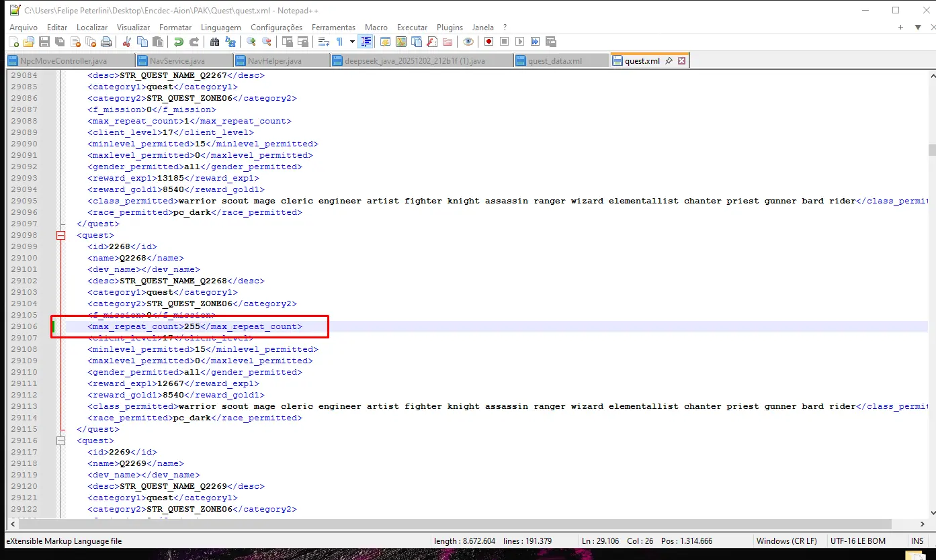Undo the last edit with the green arrow
The width and height of the screenshot is (936, 560).
[x=178, y=42]
